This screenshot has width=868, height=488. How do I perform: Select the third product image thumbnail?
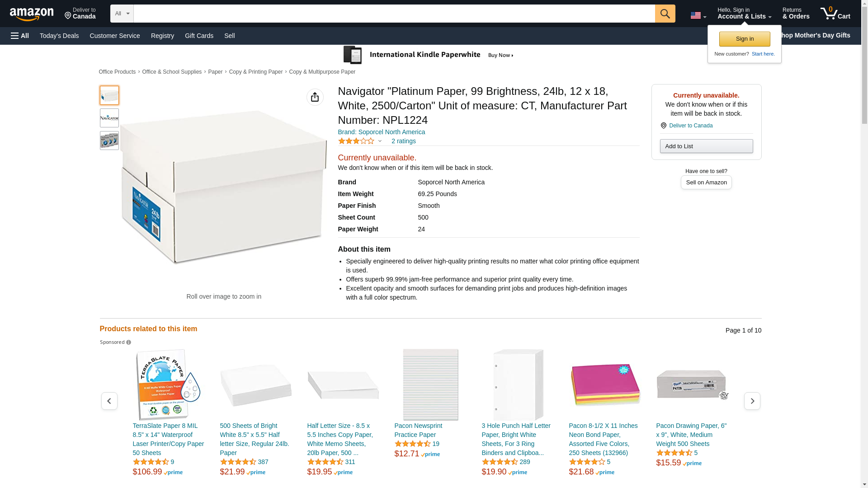pyautogui.click(x=109, y=141)
